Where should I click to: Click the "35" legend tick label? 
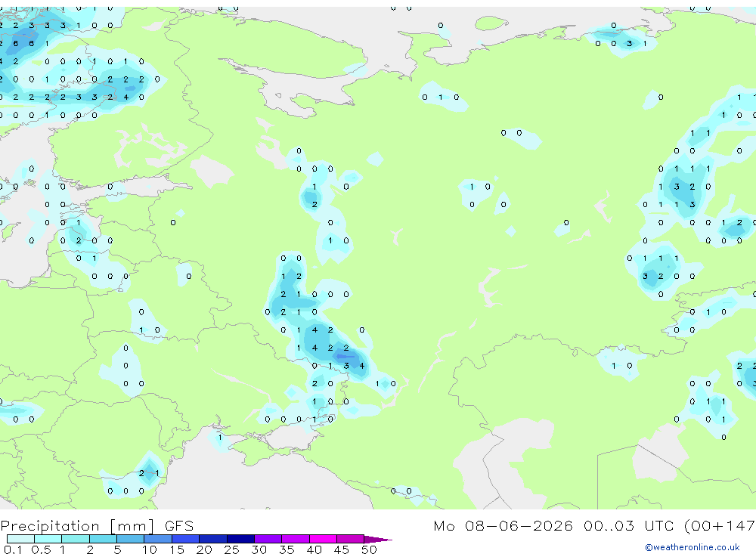click(287, 549)
